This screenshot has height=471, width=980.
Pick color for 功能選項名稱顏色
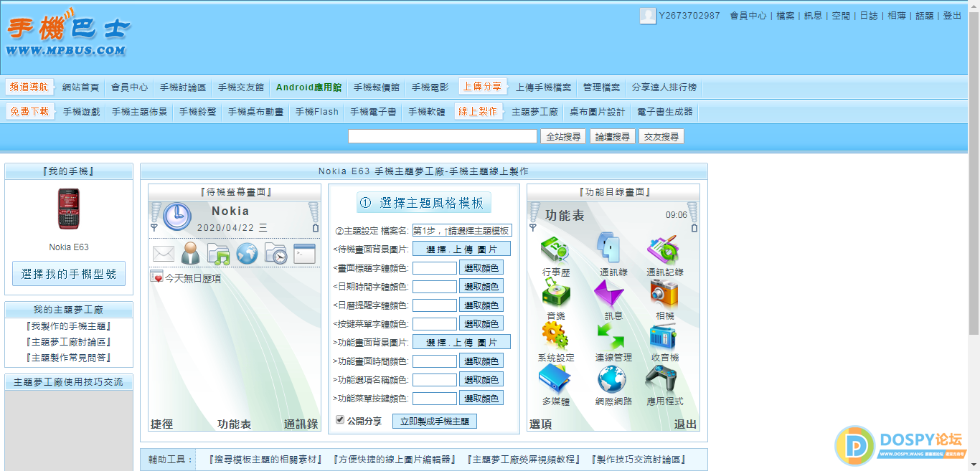pos(481,379)
